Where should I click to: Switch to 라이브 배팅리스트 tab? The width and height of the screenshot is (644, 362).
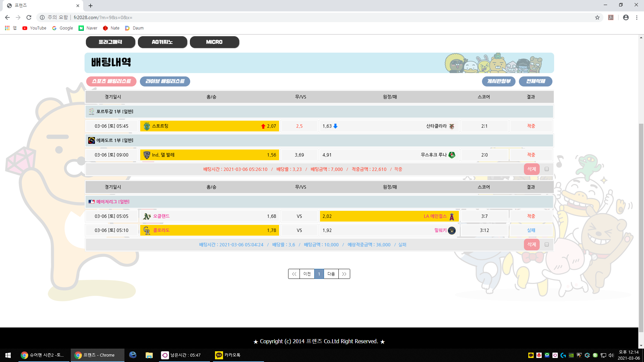pos(165,81)
